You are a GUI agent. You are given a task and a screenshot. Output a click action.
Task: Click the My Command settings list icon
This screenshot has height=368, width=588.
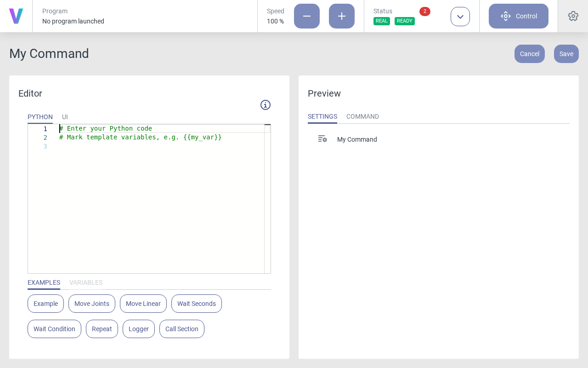(x=322, y=139)
